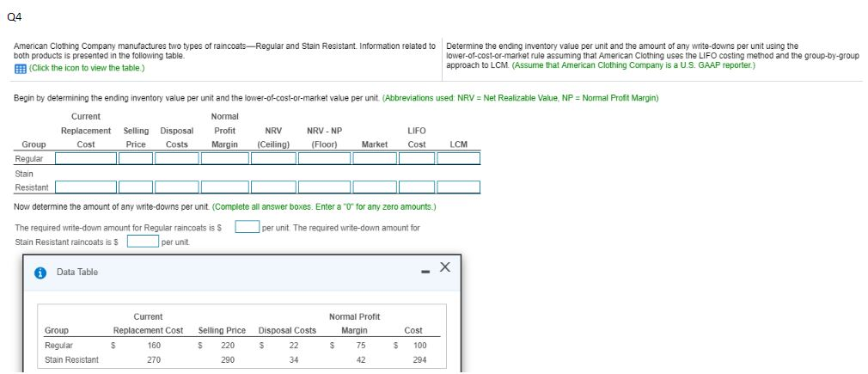Select Regular NRV - NP Floor input
The width and height of the screenshot is (868, 374).
pos(324,158)
